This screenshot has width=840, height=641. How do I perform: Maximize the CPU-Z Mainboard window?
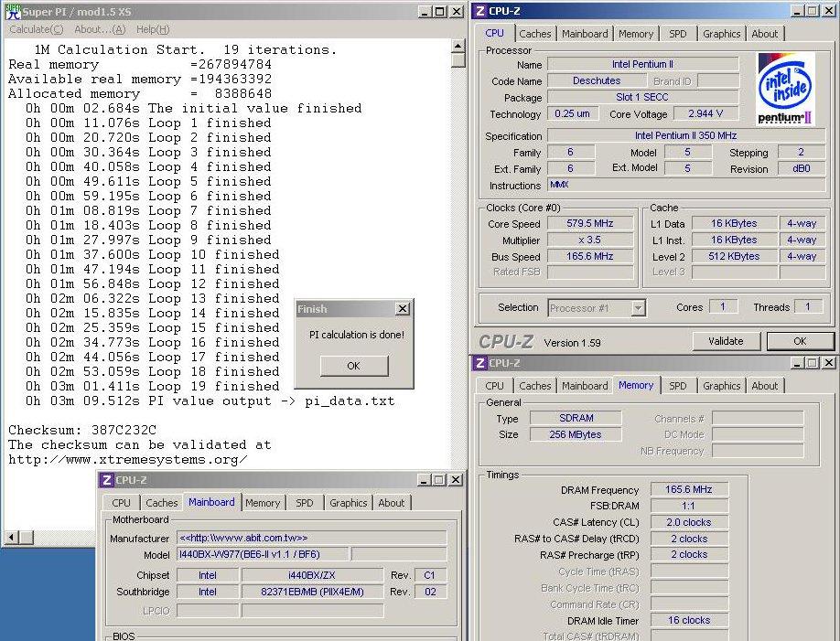[438, 480]
